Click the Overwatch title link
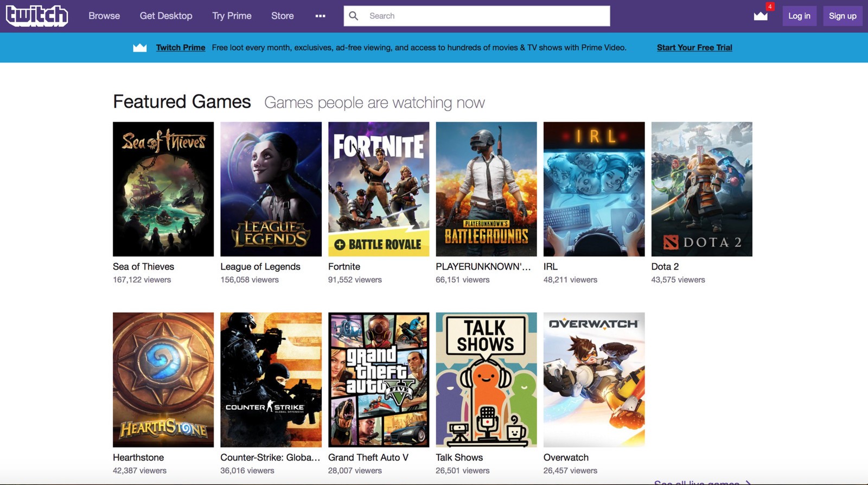Viewport: 868px width, 485px height. point(566,457)
